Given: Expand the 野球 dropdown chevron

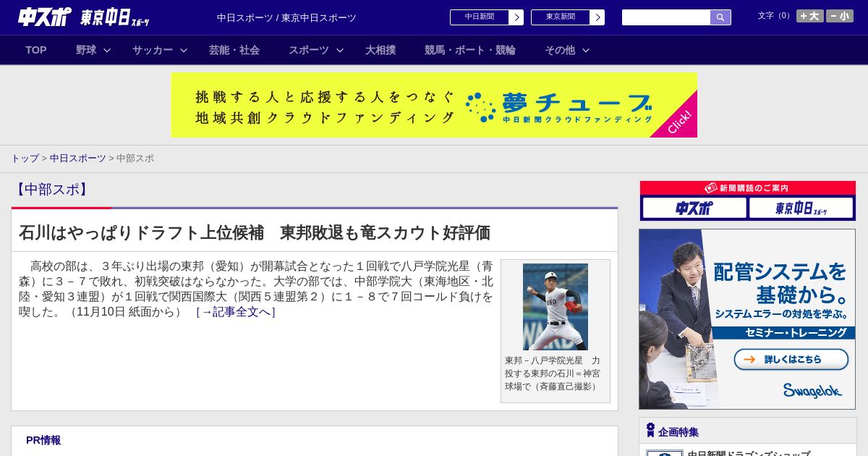Looking at the screenshot, I should click(107, 50).
